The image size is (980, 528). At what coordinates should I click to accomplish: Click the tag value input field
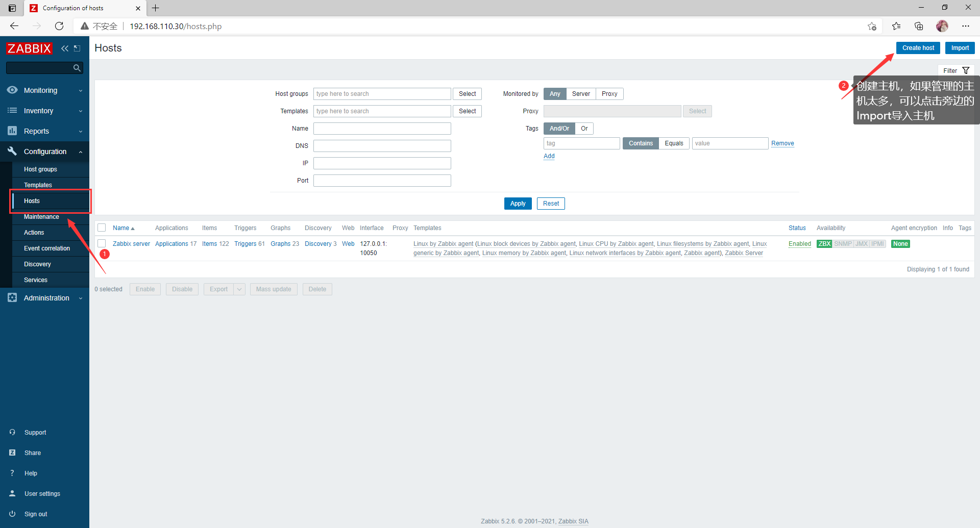[x=730, y=143]
